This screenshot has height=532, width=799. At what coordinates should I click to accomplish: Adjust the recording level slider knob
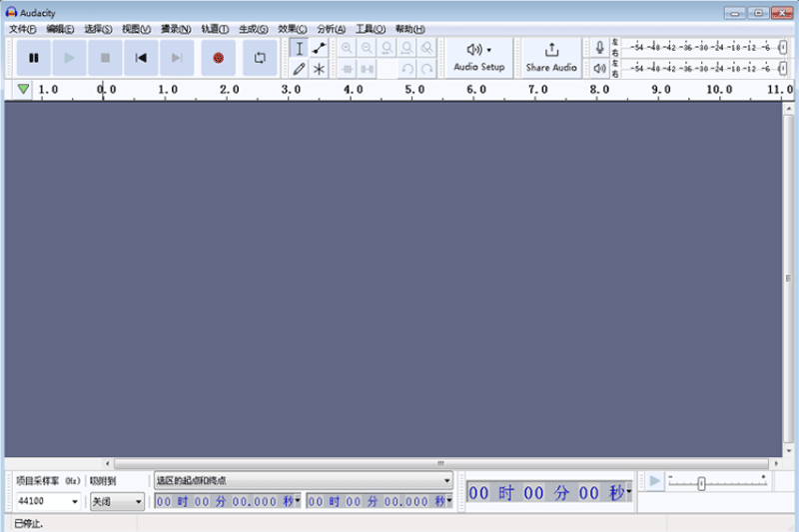(x=783, y=48)
